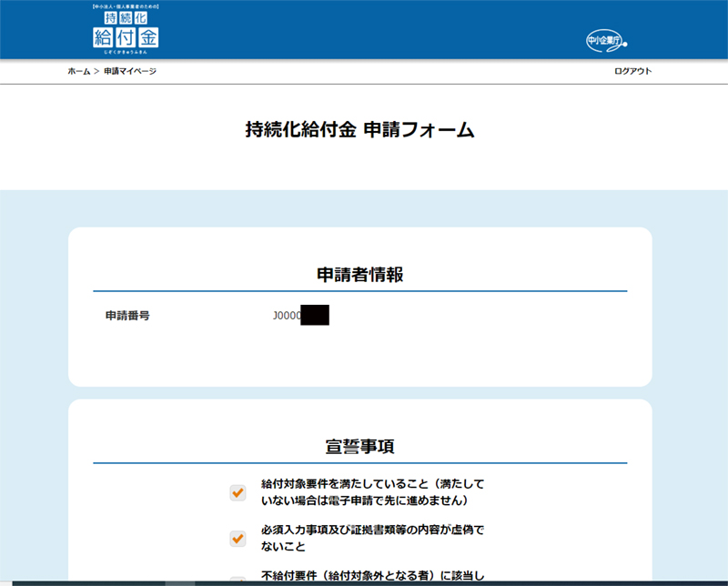This screenshot has height=586, width=728.
Task: Click the 持続化給付金 申請フォーム page title
Action: pos(360,130)
